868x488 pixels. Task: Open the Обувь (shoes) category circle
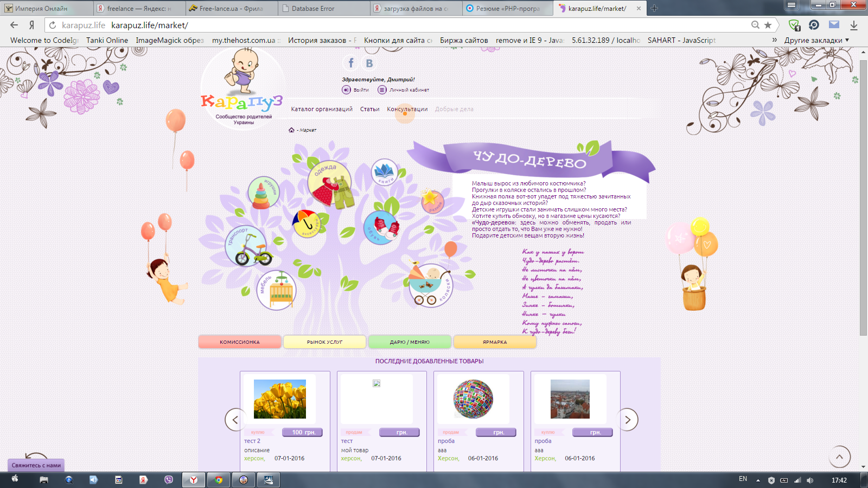[x=381, y=228]
